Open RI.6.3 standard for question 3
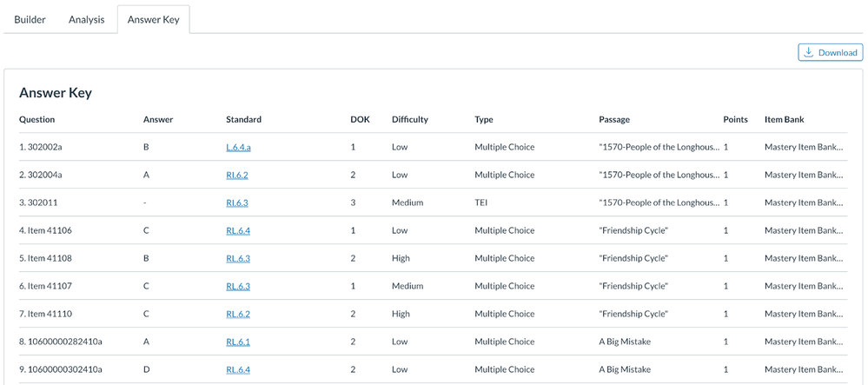This screenshot has height=385, width=868. (237, 202)
